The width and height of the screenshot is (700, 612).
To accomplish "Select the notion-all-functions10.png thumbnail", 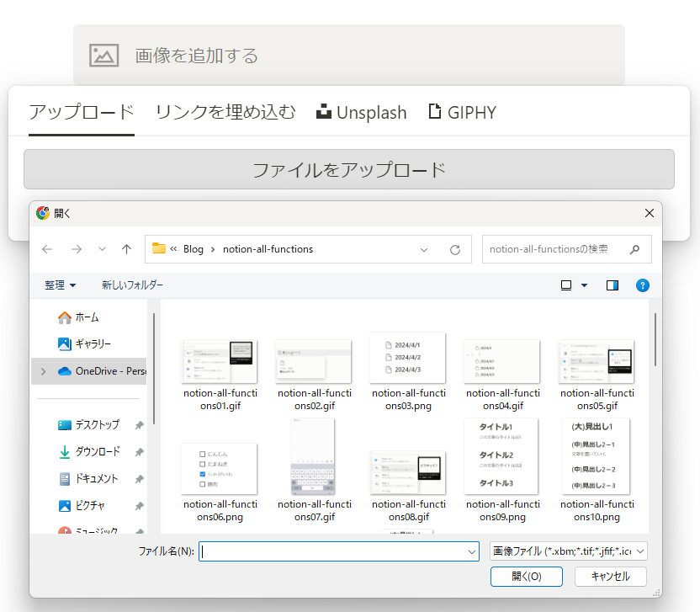I will tap(596, 456).
